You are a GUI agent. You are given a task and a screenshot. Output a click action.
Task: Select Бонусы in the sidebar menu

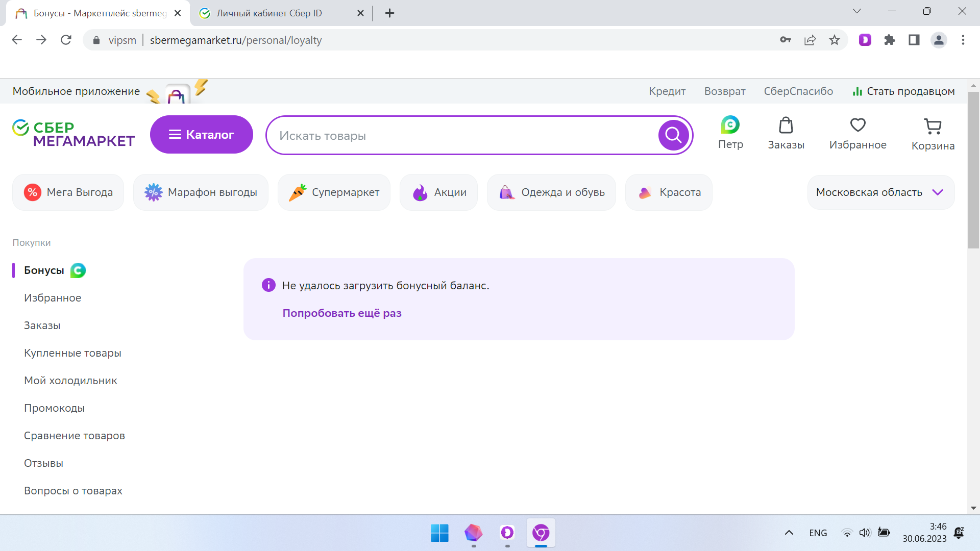pos(44,270)
